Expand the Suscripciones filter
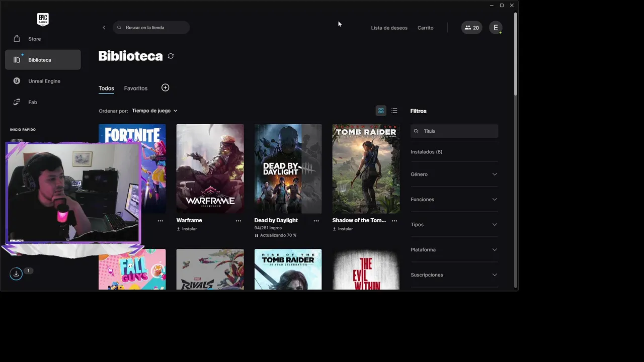This screenshot has height=362, width=644. click(454, 275)
